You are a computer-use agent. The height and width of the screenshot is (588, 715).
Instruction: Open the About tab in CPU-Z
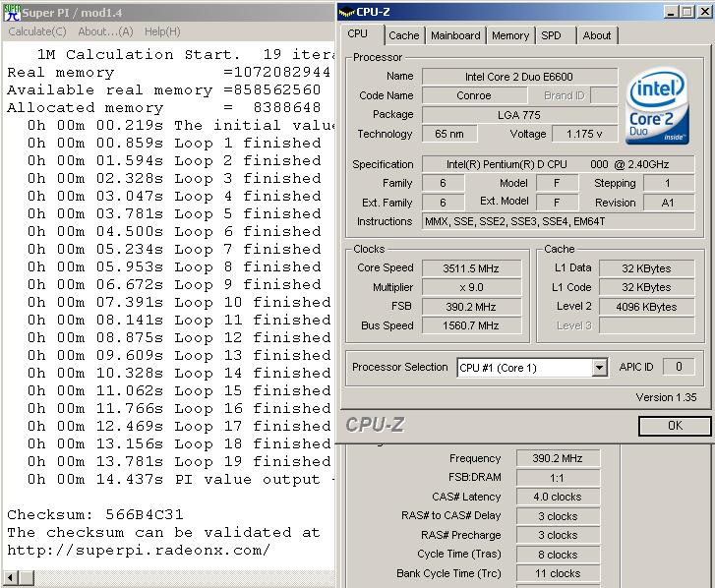[596, 35]
